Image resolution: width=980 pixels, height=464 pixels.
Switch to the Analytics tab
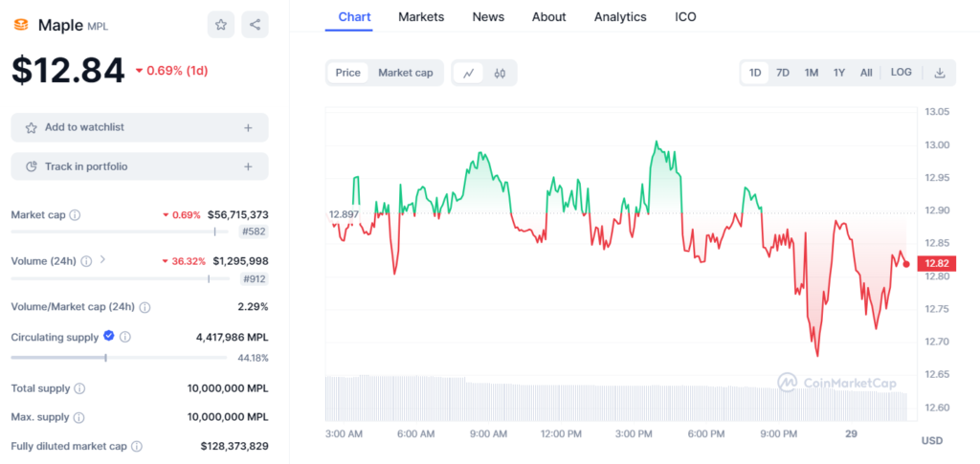(619, 17)
